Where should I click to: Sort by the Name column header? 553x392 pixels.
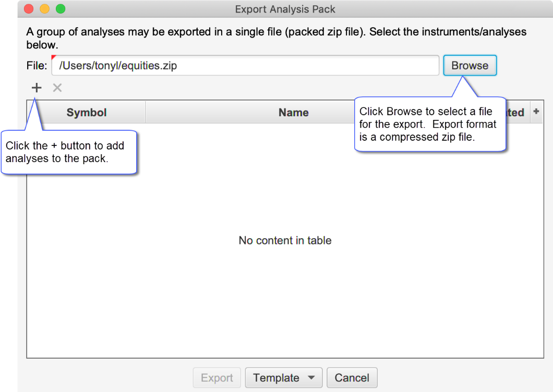click(293, 113)
